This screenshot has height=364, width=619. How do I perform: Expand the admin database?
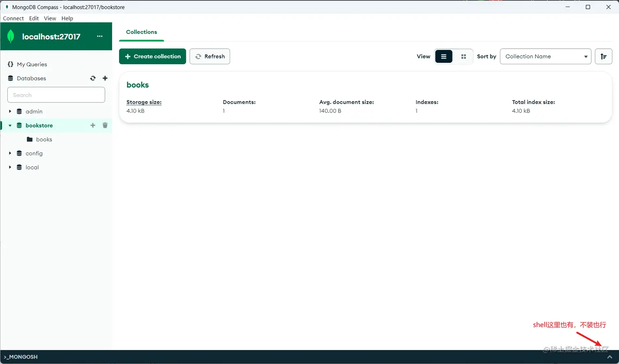[x=10, y=111]
